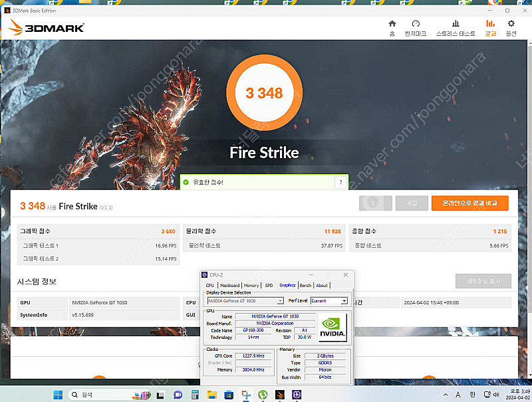
Task: Click the greyed-out load button
Action: point(376,203)
